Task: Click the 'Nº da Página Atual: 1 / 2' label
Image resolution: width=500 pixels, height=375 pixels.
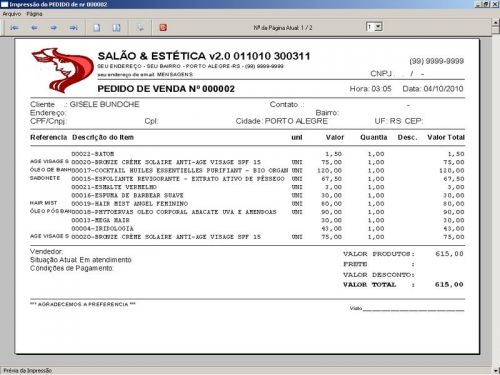Action: (x=283, y=28)
